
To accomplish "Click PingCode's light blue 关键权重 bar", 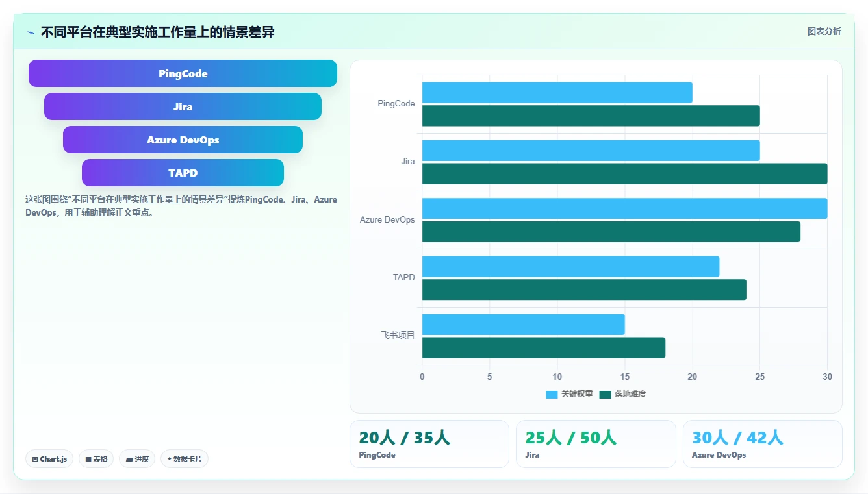I will (x=557, y=92).
